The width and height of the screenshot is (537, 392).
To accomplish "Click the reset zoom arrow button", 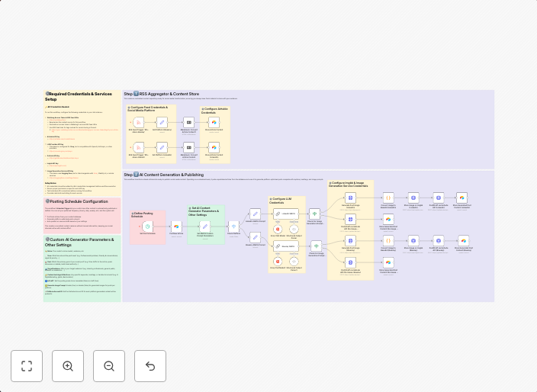I will pyautogui.click(x=150, y=366).
